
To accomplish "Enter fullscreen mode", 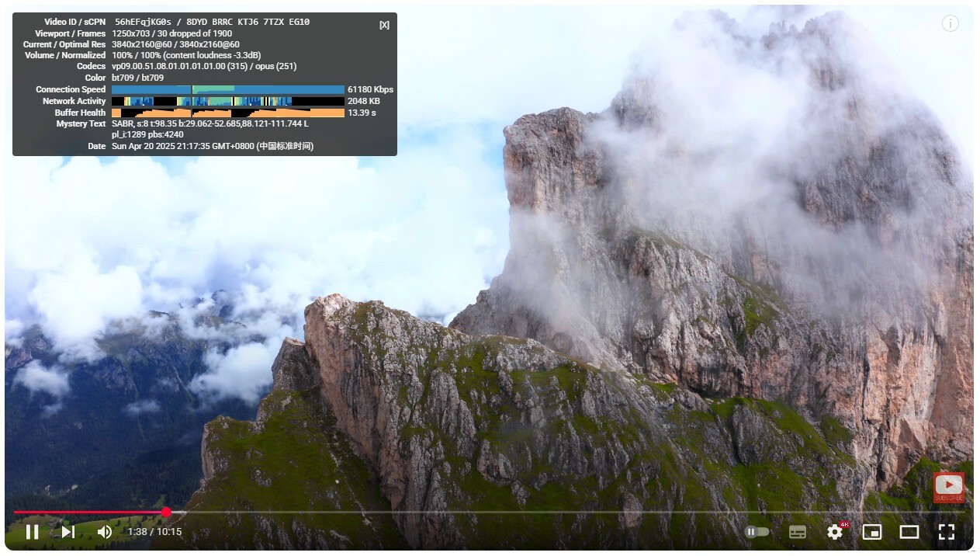I will pos(946,532).
